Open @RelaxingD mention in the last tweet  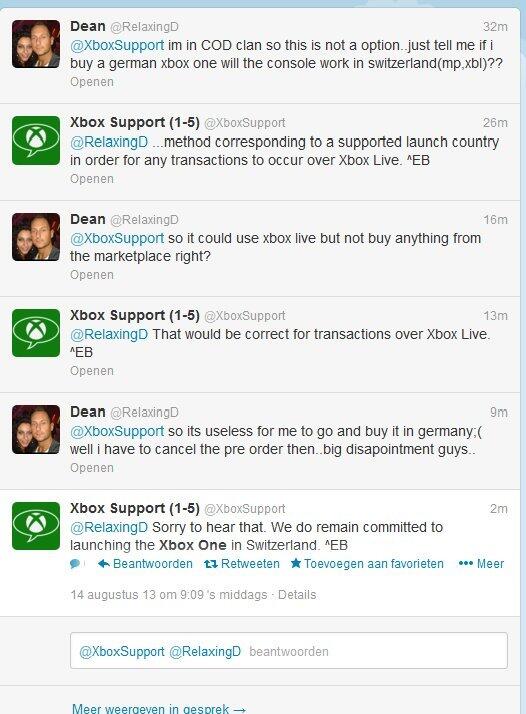coord(109,527)
